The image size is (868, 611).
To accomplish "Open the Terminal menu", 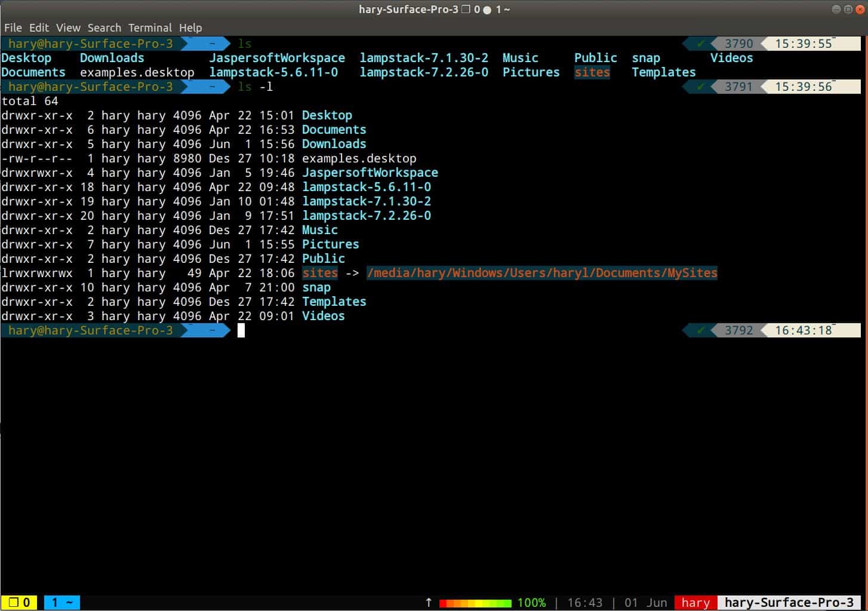I will [150, 27].
